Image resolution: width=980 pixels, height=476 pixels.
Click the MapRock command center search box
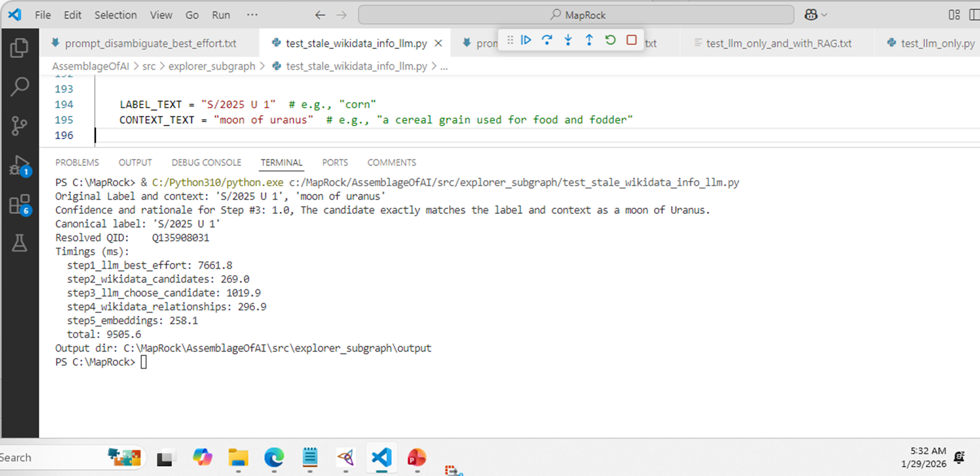click(x=576, y=15)
